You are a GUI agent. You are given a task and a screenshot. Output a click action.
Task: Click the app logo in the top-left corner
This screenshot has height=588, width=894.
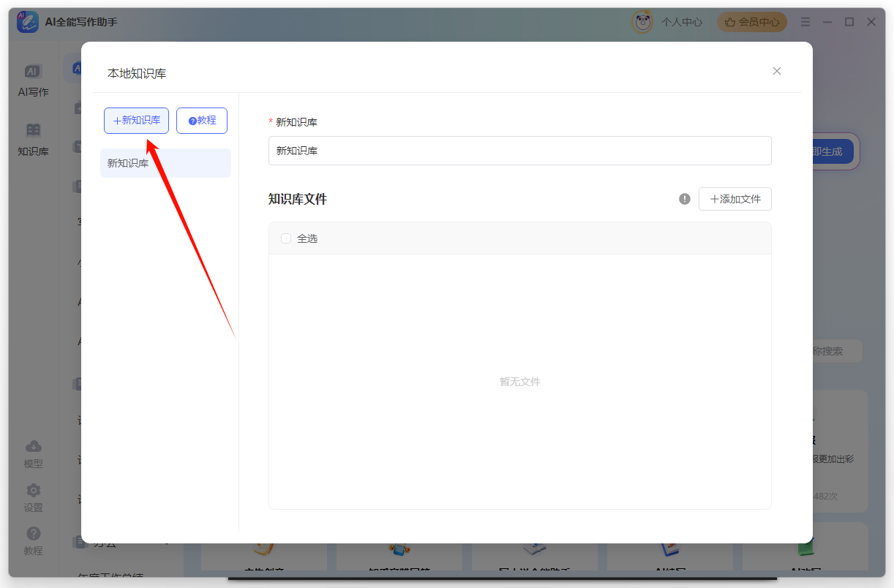click(x=26, y=21)
